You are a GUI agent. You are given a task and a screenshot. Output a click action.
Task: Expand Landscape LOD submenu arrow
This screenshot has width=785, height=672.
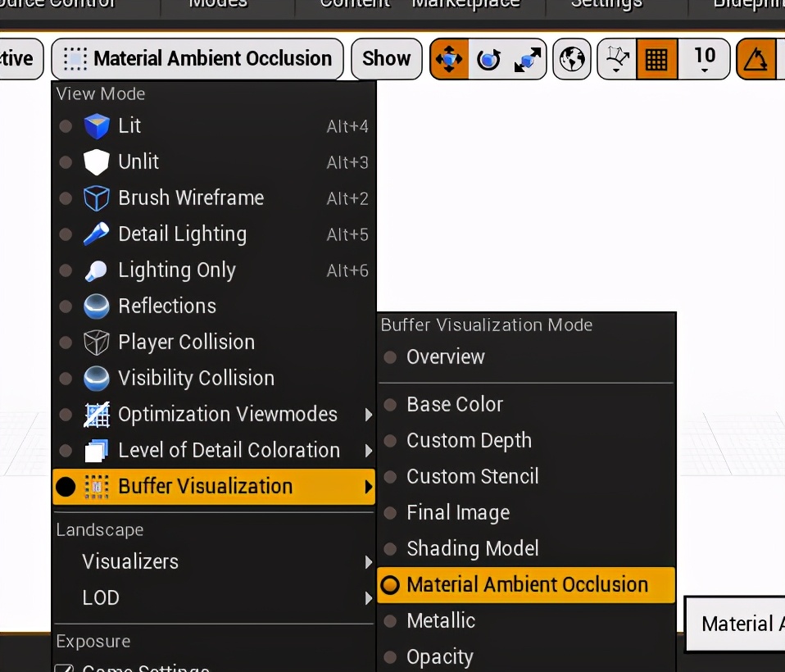click(369, 598)
